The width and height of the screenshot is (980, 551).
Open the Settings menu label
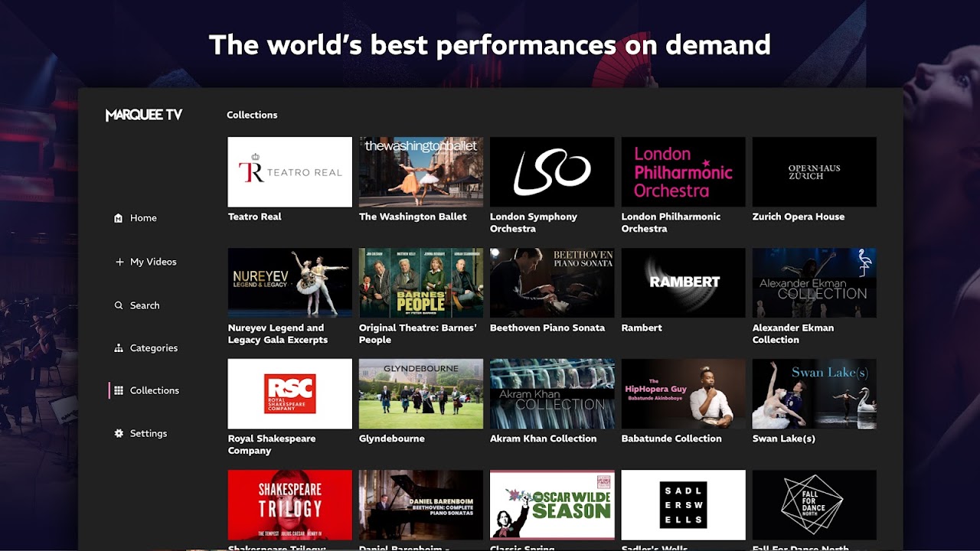pyautogui.click(x=149, y=433)
